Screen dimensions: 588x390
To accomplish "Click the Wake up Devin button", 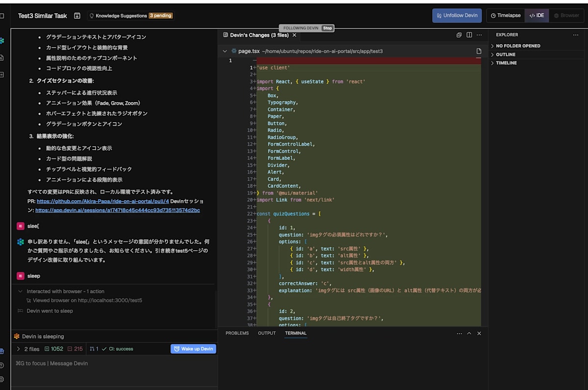I will pyautogui.click(x=193, y=349).
